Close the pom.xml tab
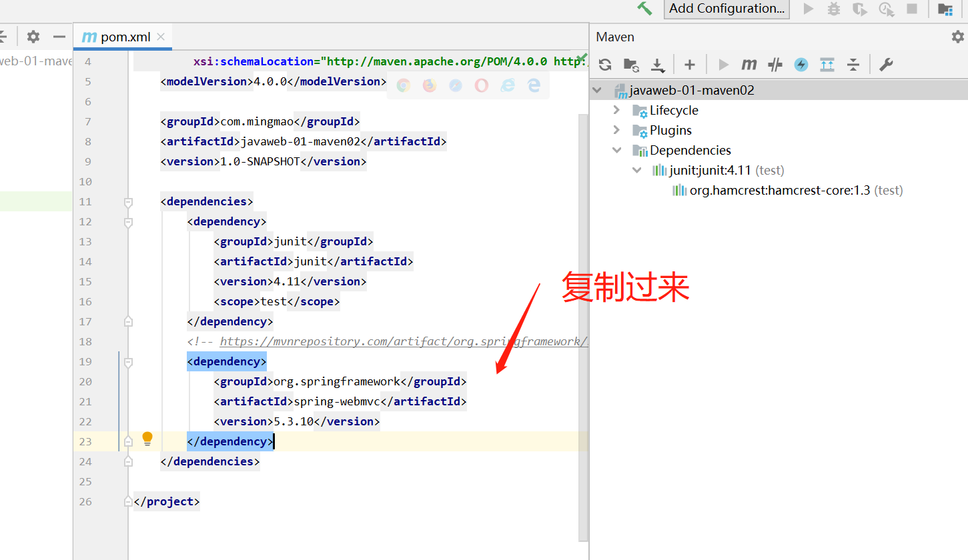This screenshot has height=560, width=968. coord(161,37)
